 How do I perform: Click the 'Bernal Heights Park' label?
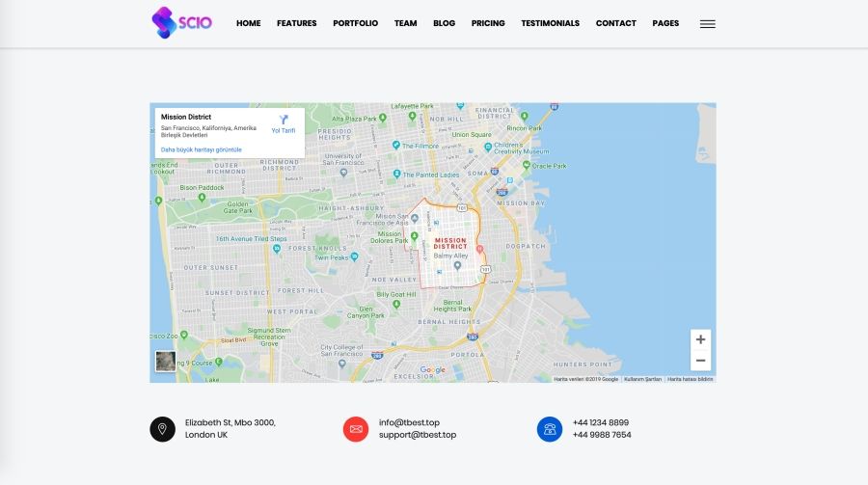click(x=453, y=306)
